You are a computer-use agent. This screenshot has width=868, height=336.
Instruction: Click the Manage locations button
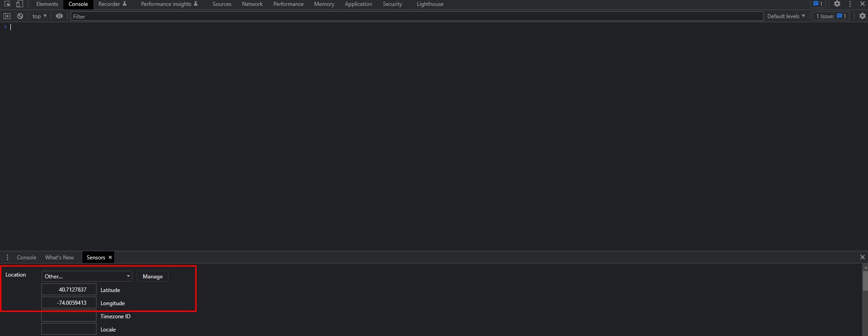(153, 276)
